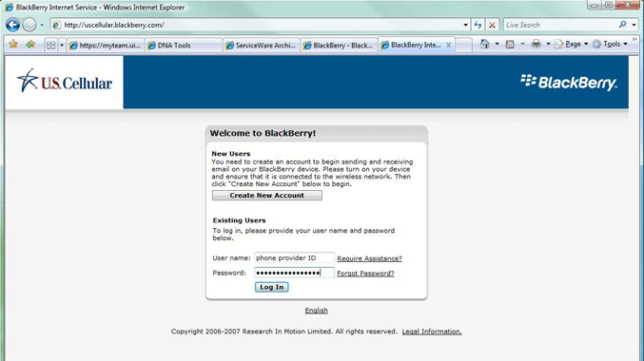
Task: Click the page icon in address bar
Action: pyautogui.click(x=57, y=25)
